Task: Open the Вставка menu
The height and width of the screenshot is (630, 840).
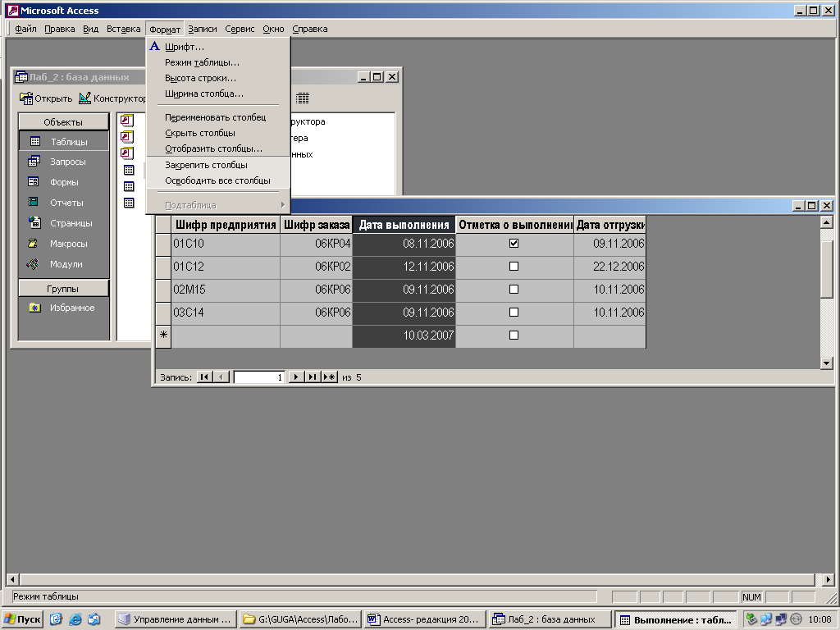Action: click(x=123, y=29)
